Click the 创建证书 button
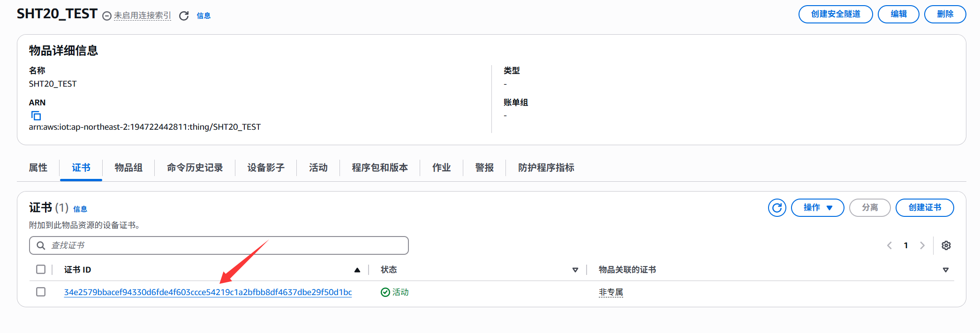 924,207
